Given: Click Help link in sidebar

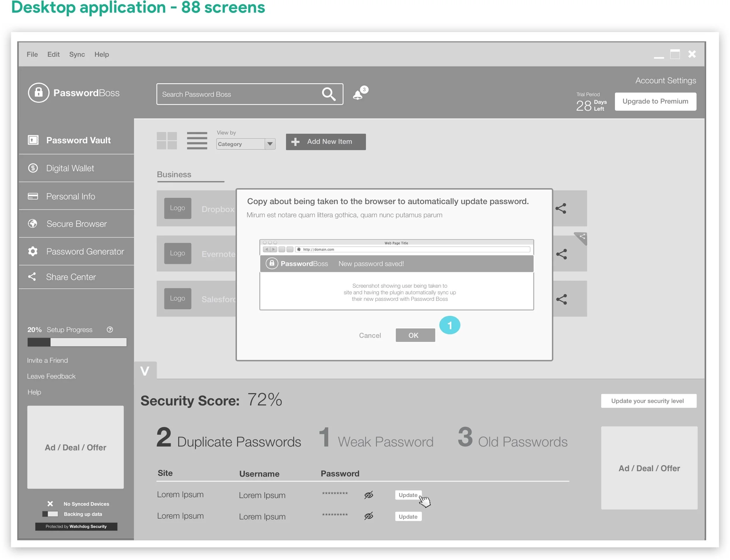Looking at the screenshot, I should (34, 392).
